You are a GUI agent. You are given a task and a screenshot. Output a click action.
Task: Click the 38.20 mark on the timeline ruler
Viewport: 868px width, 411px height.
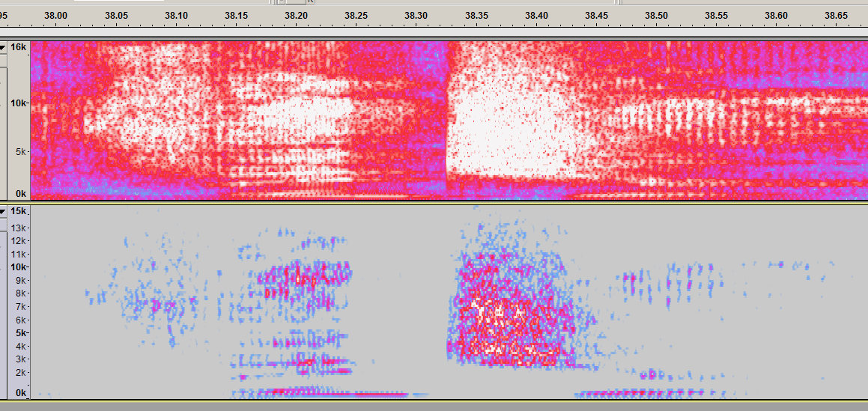[x=296, y=16]
